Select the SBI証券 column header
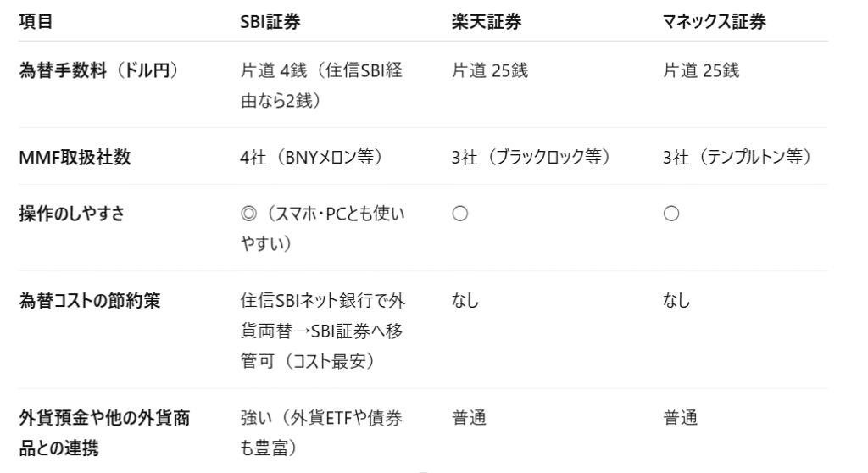This screenshot has width=868, height=473. coord(270,21)
